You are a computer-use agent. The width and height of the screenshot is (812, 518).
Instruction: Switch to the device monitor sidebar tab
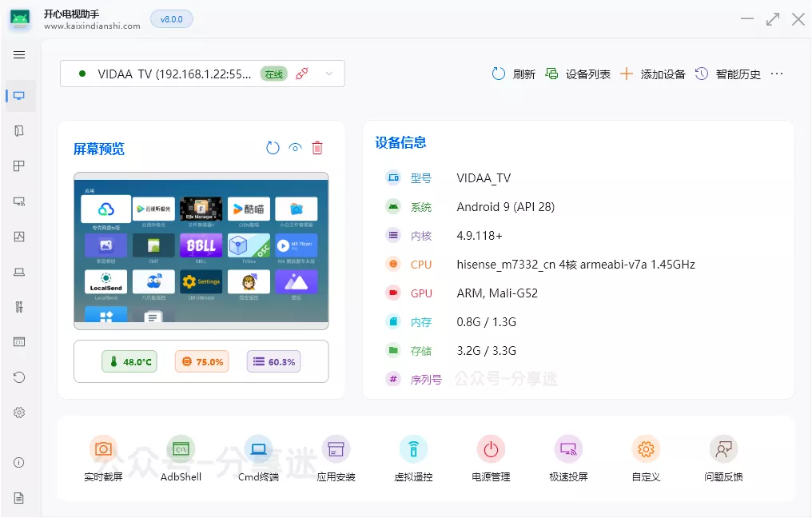19,96
